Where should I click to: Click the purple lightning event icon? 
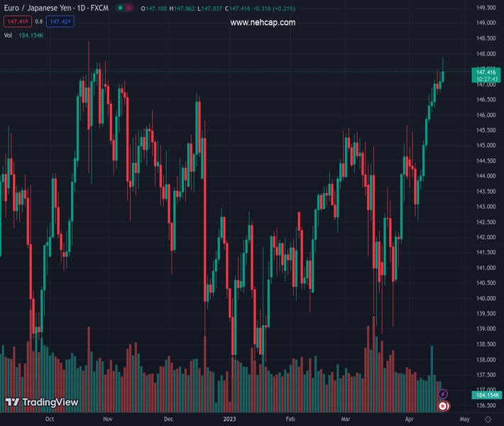coord(443,394)
